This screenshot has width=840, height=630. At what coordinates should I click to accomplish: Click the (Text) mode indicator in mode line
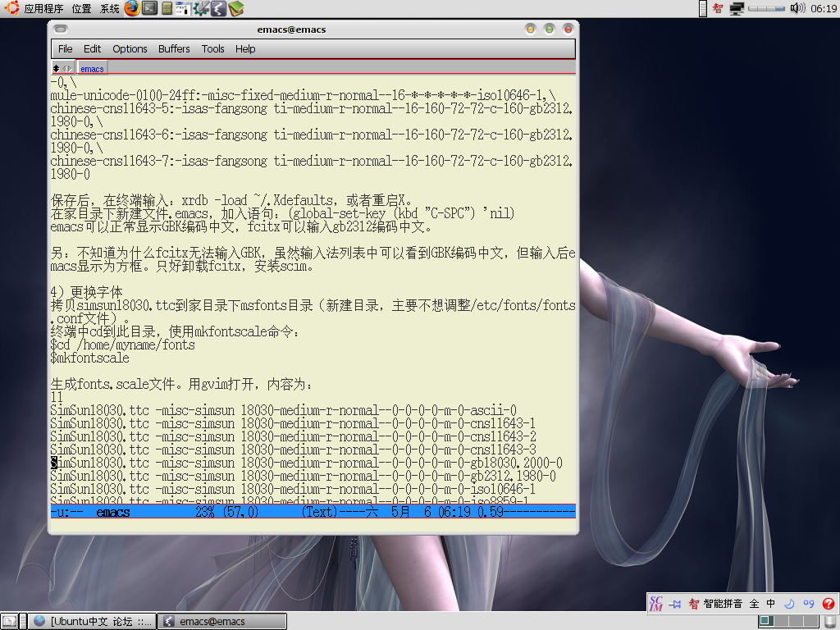tap(320, 512)
